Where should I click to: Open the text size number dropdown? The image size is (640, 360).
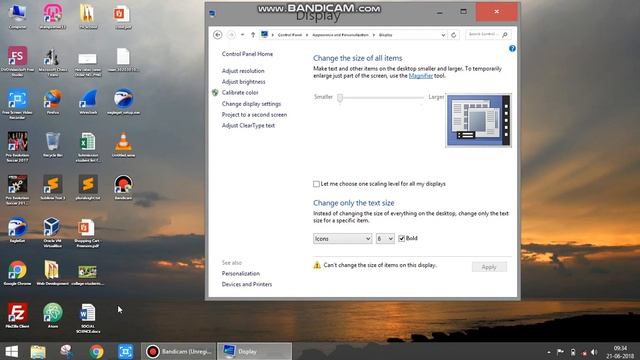point(385,238)
